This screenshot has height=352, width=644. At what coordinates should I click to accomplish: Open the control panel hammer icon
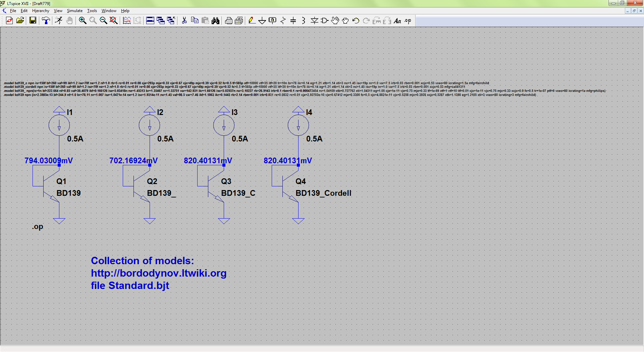46,21
